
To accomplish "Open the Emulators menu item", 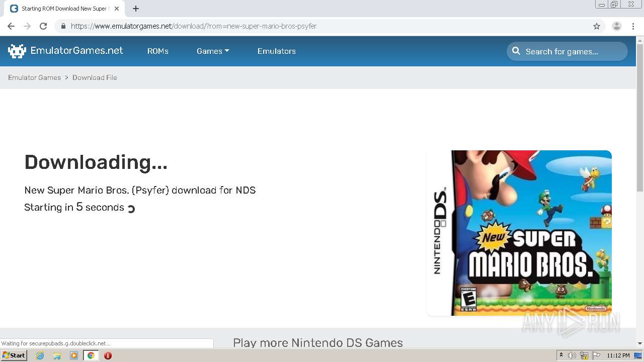I will tap(277, 51).
